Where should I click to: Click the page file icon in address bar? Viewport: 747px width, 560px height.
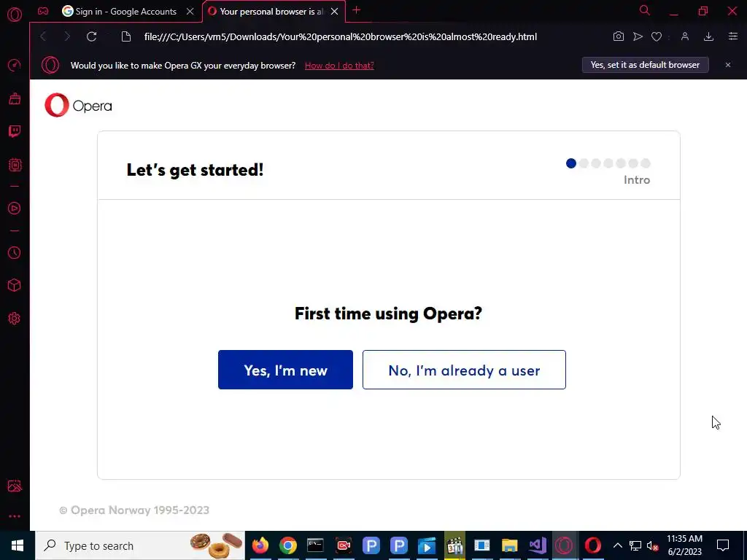coord(125,36)
